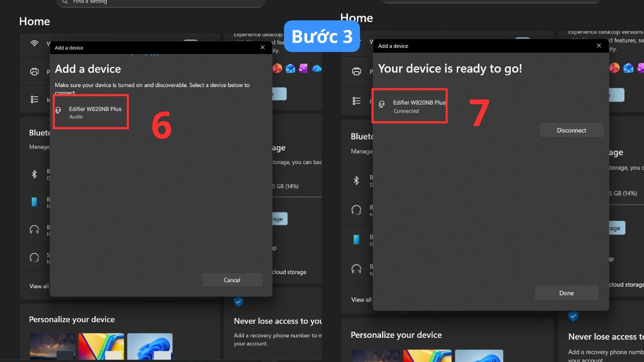Click Your device is ready to go heading
644x362 pixels.
click(450, 68)
